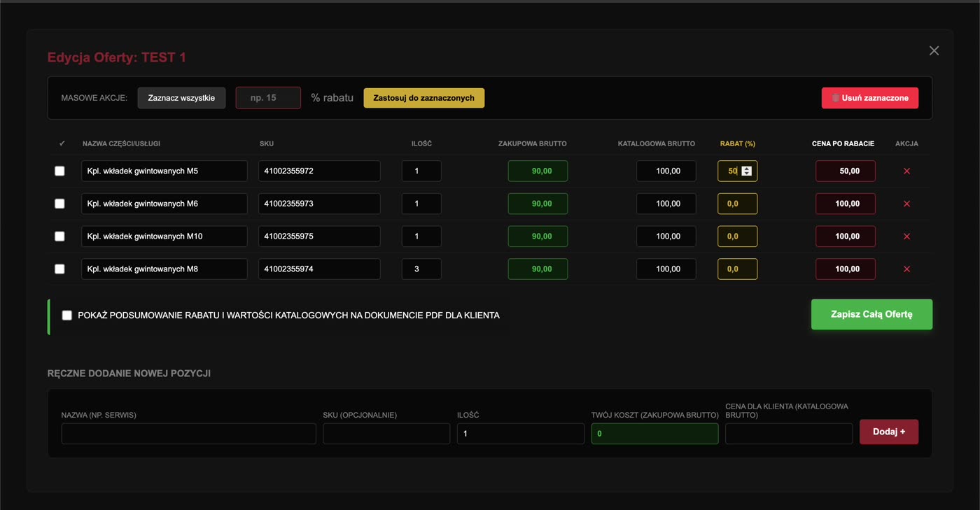This screenshot has height=510, width=980.
Task: Focus the mass discount percent field
Action: pos(268,98)
